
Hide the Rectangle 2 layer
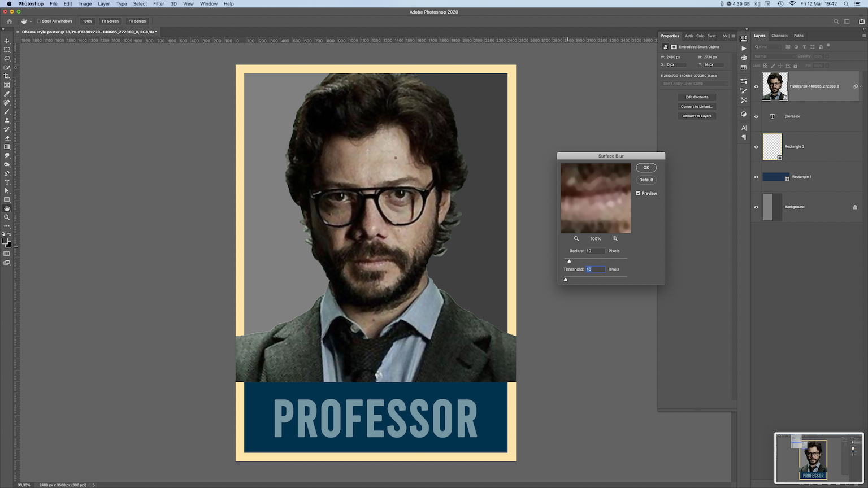click(x=756, y=147)
